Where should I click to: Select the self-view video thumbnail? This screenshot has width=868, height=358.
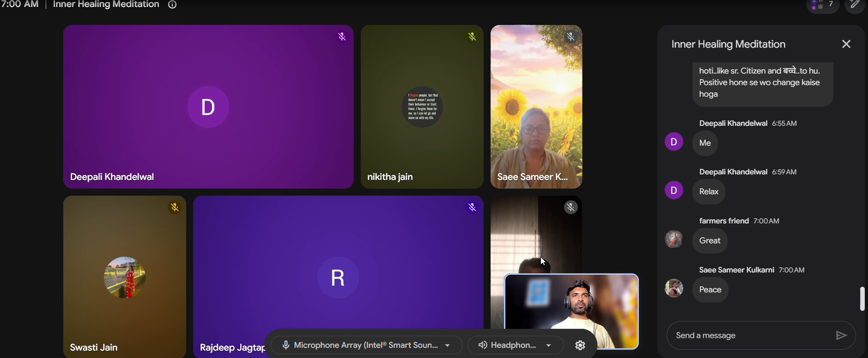click(x=571, y=311)
